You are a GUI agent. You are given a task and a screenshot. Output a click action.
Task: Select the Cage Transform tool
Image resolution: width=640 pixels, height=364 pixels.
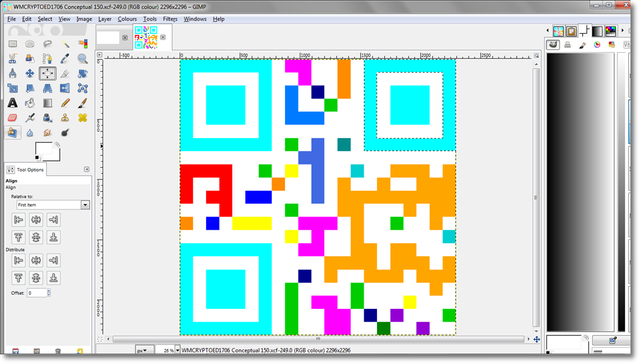pos(82,88)
